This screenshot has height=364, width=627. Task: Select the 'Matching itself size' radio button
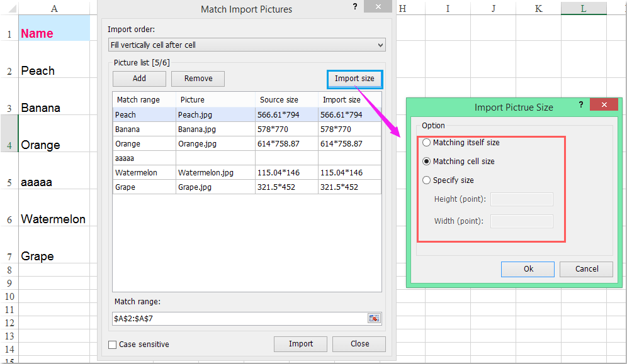[427, 143]
